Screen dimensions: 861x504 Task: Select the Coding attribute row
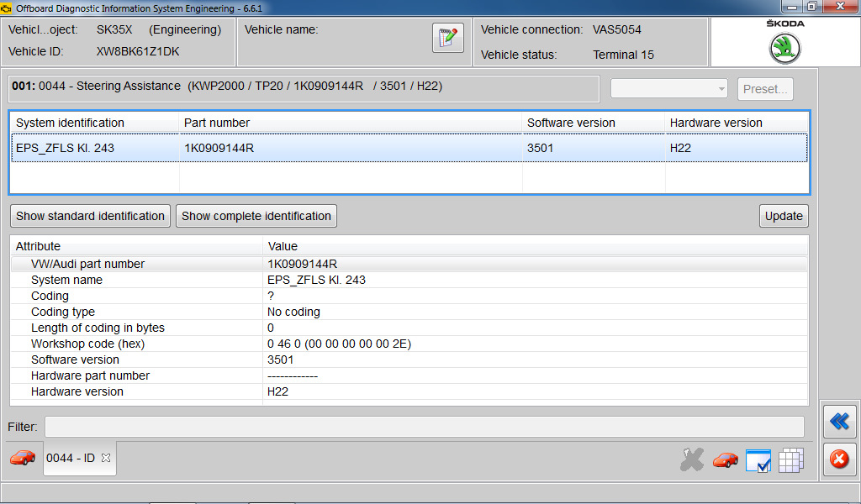coord(252,296)
